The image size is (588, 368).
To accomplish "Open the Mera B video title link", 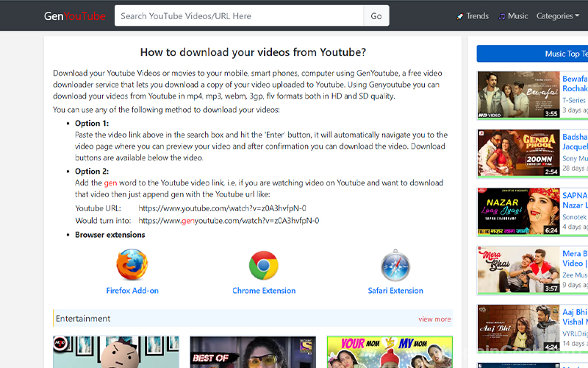I will coord(575,258).
